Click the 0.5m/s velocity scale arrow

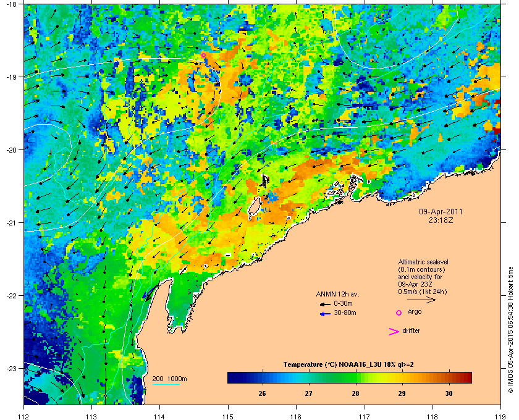point(421,300)
